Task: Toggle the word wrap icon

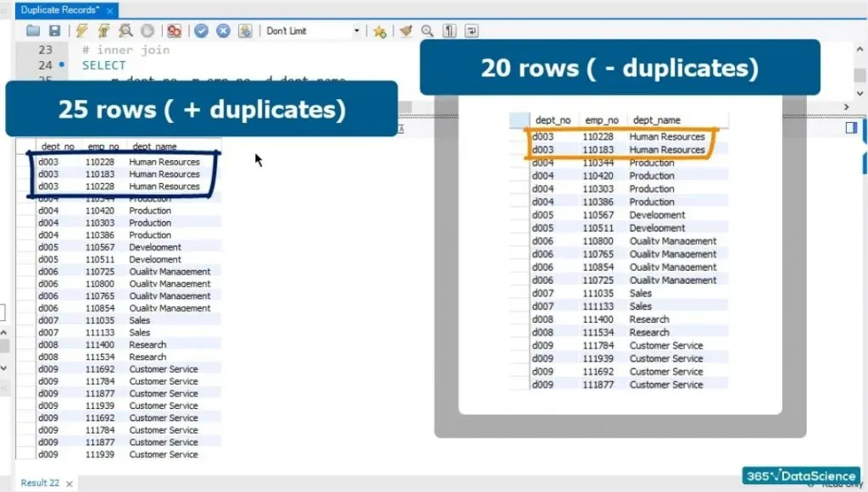Action: [471, 30]
